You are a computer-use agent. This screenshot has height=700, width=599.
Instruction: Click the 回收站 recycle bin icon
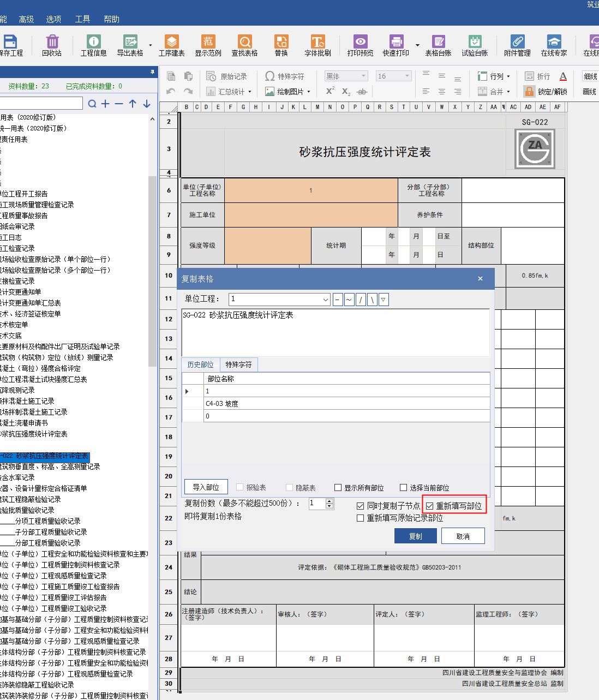pos(52,42)
